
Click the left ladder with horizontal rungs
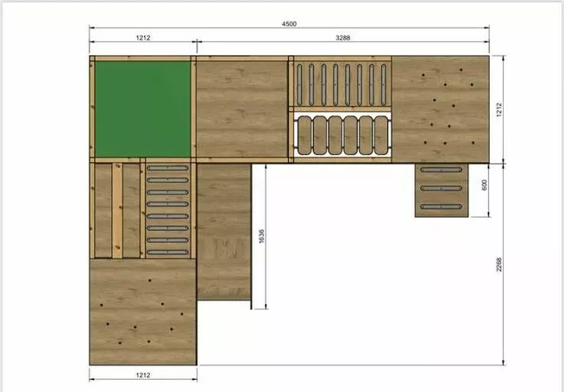(167, 210)
